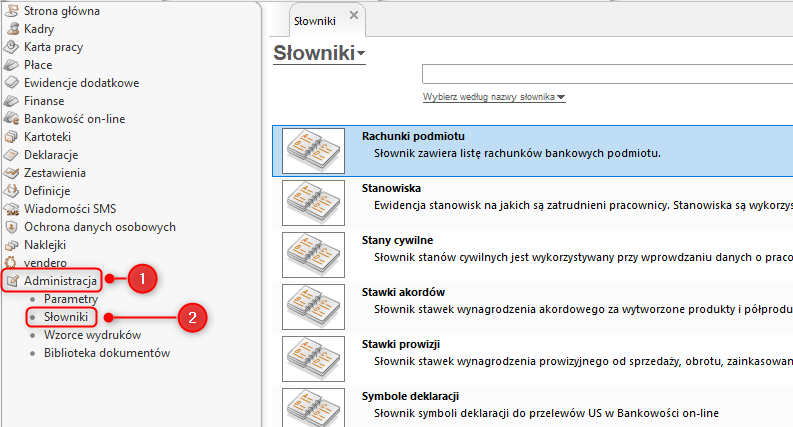Click the Stawki prowizji dictionary icon
The image size is (793, 427).
pyautogui.click(x=314, y=359)
